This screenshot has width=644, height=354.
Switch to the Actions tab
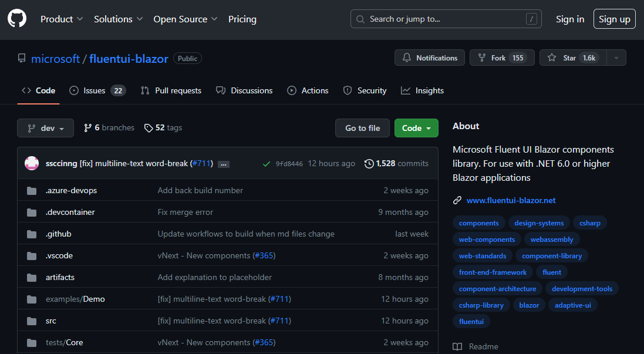[x=308, y=91]
